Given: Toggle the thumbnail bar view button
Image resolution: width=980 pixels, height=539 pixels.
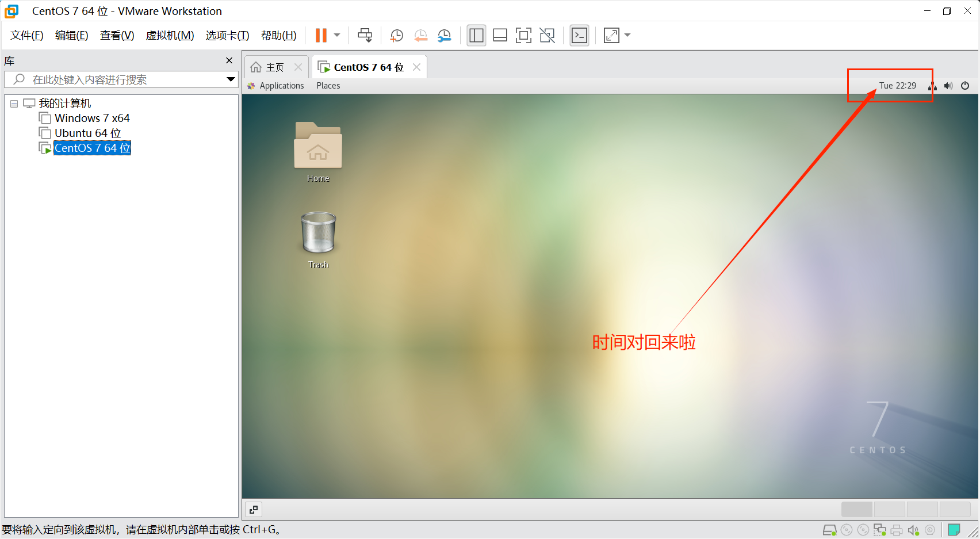Looking at the screenshot, I should (500, 36).
